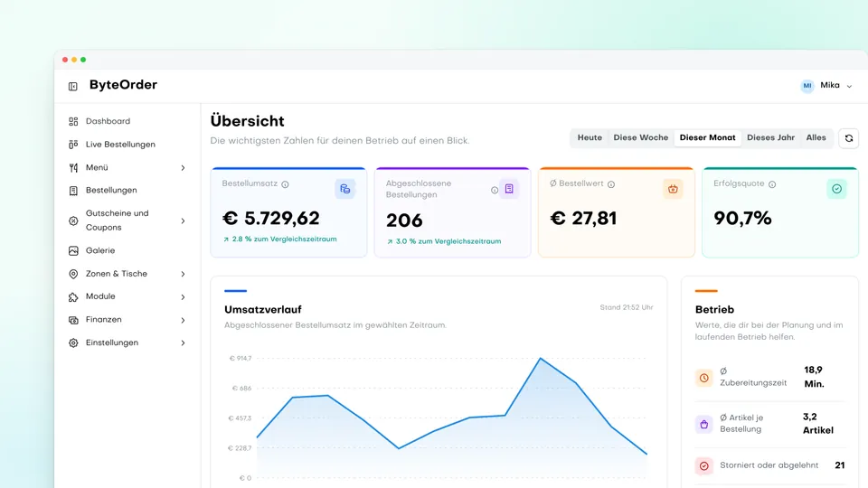Click the Finanzen money icon
Viewport: 868px width, 488px height.
click(73, 320)
